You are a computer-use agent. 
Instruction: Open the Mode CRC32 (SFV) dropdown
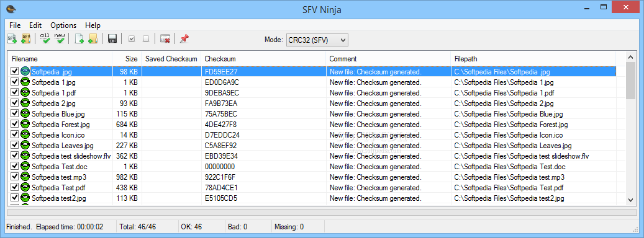(317, 40)
